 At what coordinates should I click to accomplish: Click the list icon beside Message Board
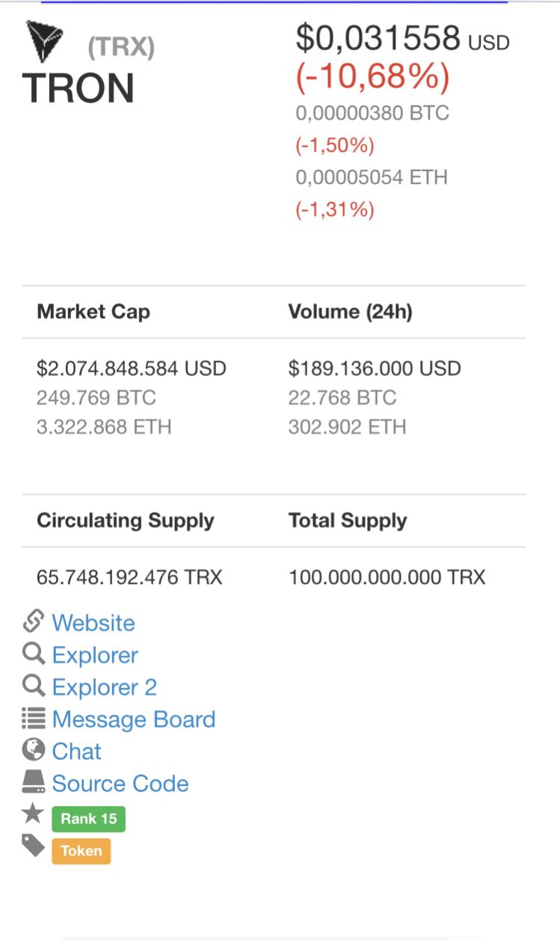coord(34,719)
